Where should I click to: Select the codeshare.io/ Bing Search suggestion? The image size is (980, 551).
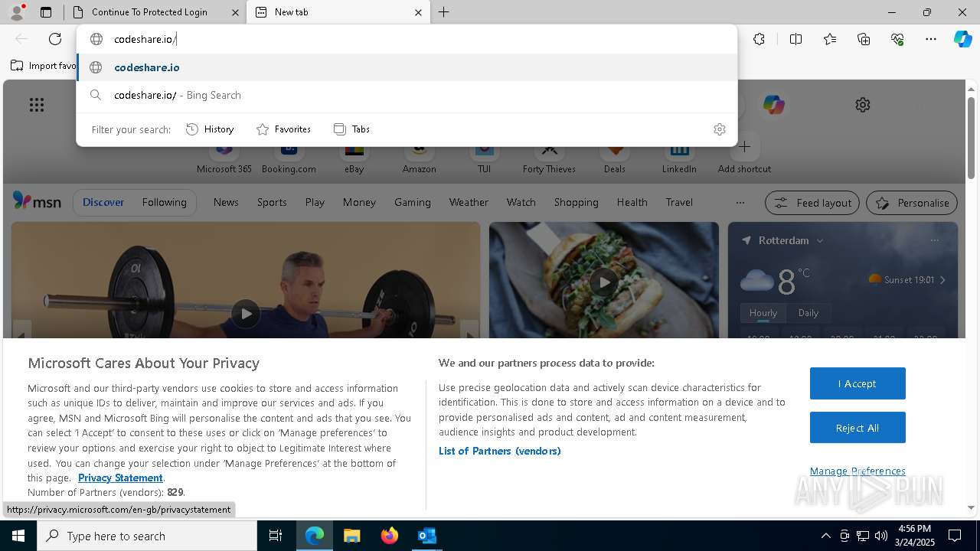click(x=407, y=95)
